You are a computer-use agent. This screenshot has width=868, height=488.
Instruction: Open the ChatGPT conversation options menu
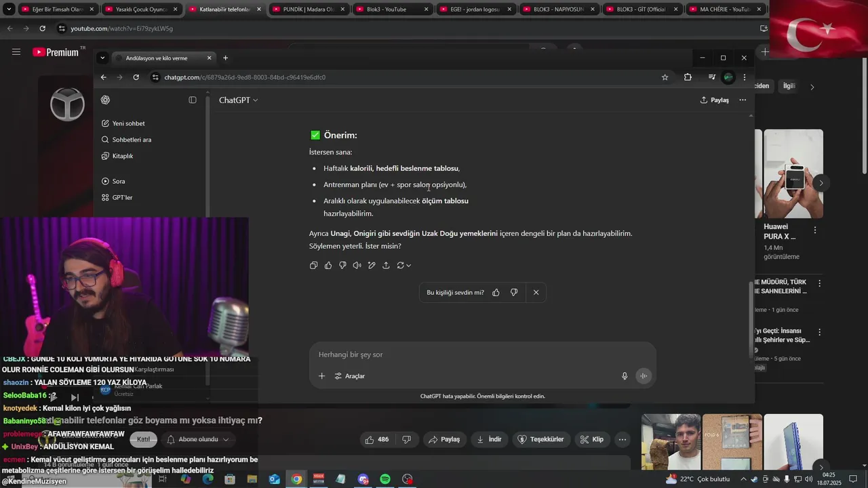point(743,100)
